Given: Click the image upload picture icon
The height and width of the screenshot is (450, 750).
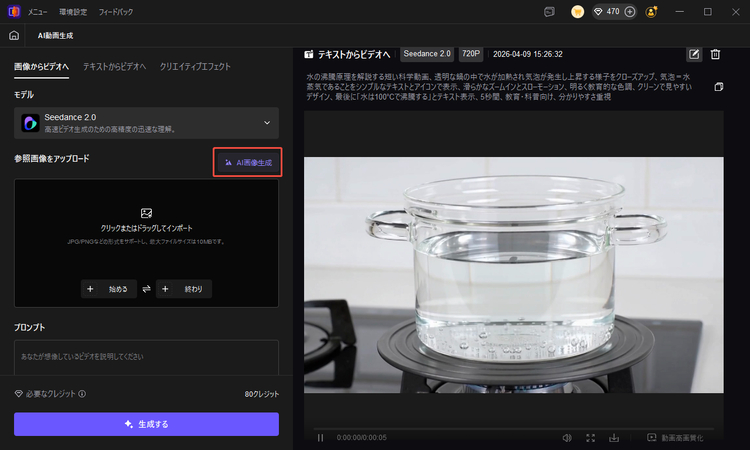Looking at the screenshot, I should coord(146,213).
